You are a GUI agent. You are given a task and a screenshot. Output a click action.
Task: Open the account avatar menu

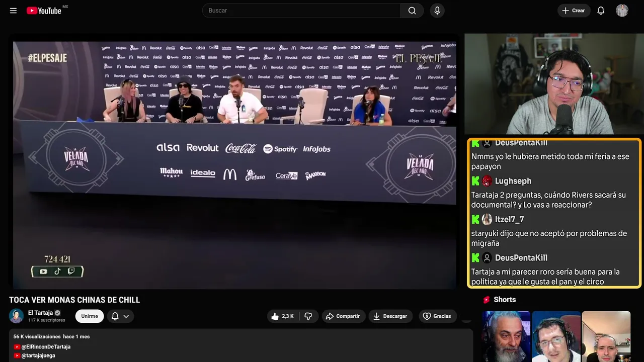coord(622,11)
